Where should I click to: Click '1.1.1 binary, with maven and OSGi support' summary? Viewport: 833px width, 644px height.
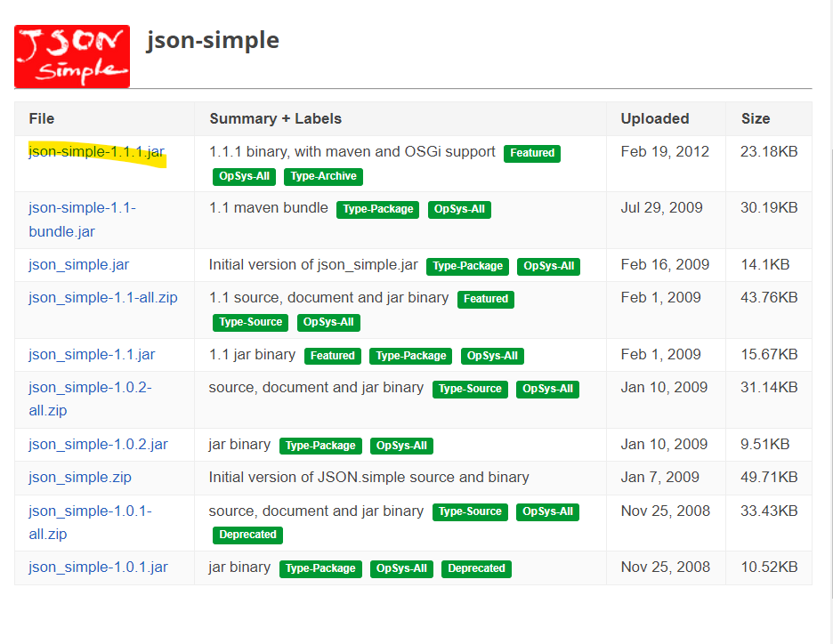click(x=352, y=152)
